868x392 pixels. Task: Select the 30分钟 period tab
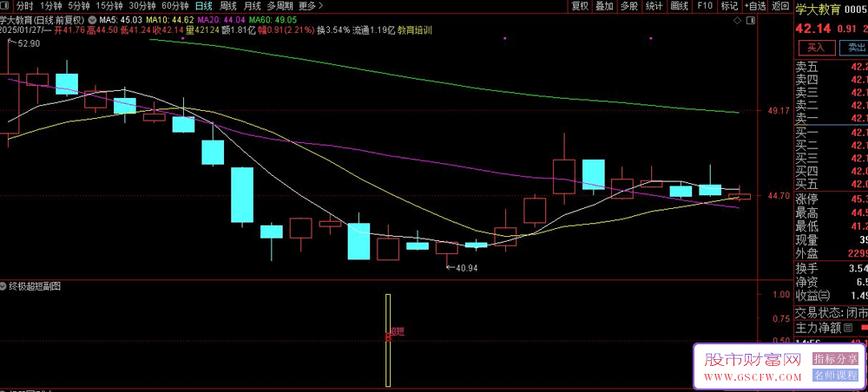pos(142,7)
